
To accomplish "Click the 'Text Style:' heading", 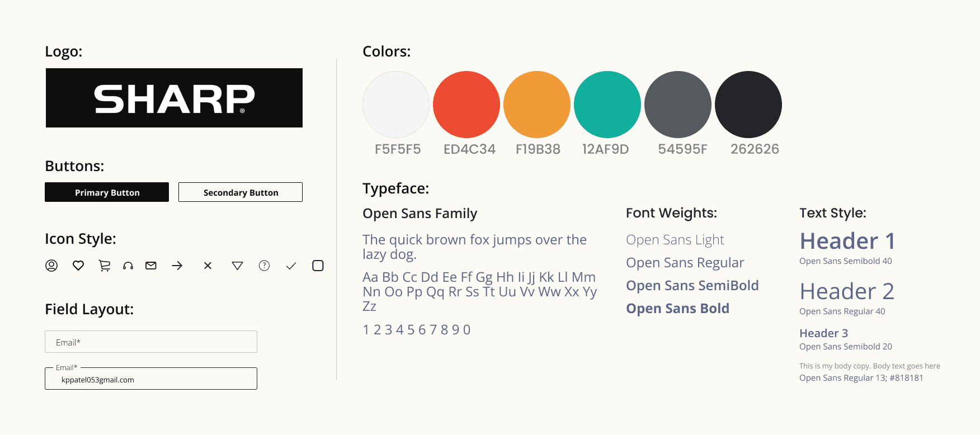I will (x=833, y=213).
